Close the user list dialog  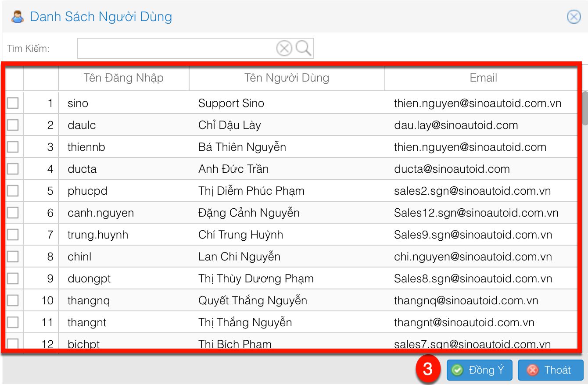(574, 17)
